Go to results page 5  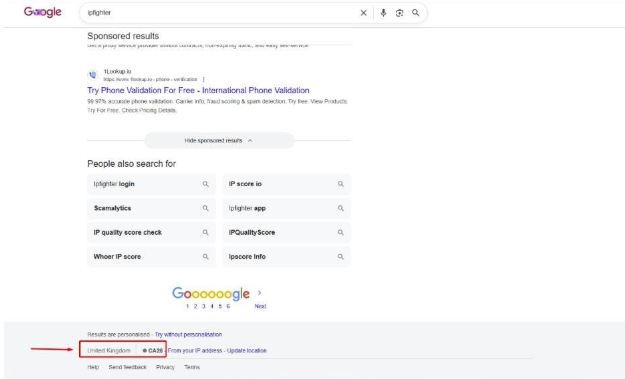pos(220,306)
